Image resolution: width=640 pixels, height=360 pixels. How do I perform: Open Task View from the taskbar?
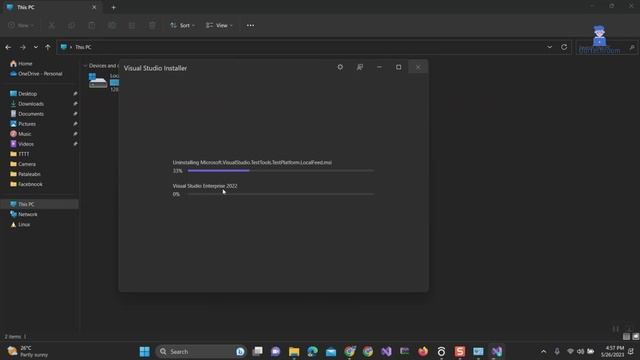(258, 351)
